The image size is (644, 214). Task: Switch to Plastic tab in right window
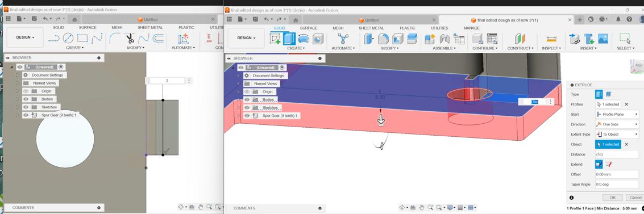click(x=408, y=28)
